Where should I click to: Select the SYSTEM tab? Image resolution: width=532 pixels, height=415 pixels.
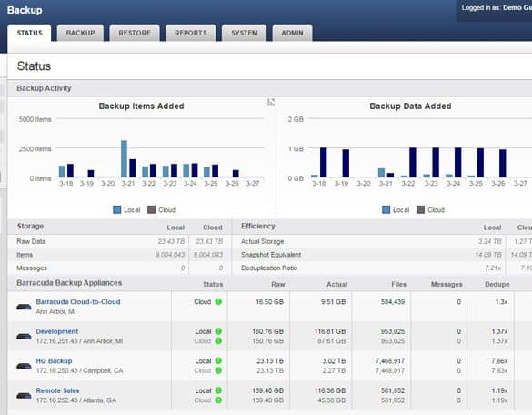245,33
